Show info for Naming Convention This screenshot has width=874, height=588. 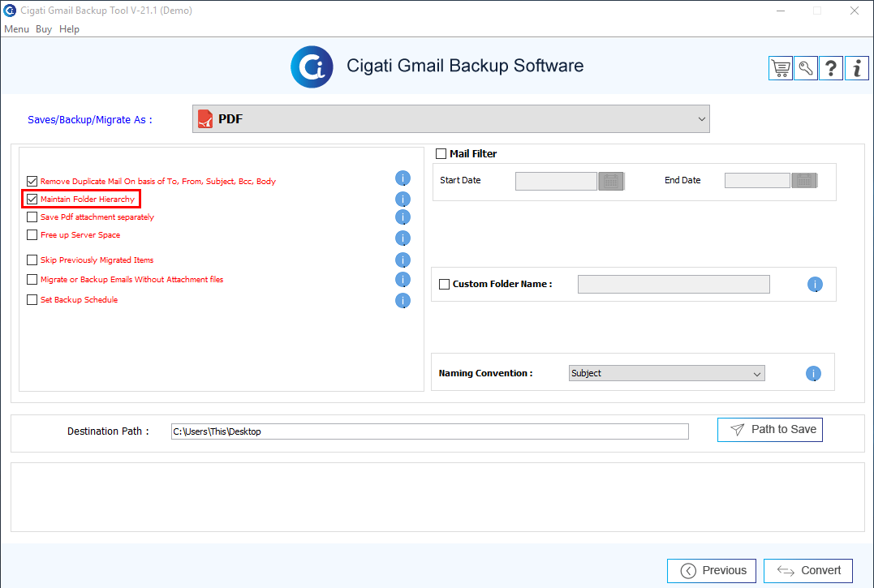pyautogui.click(x=813, y=374)
